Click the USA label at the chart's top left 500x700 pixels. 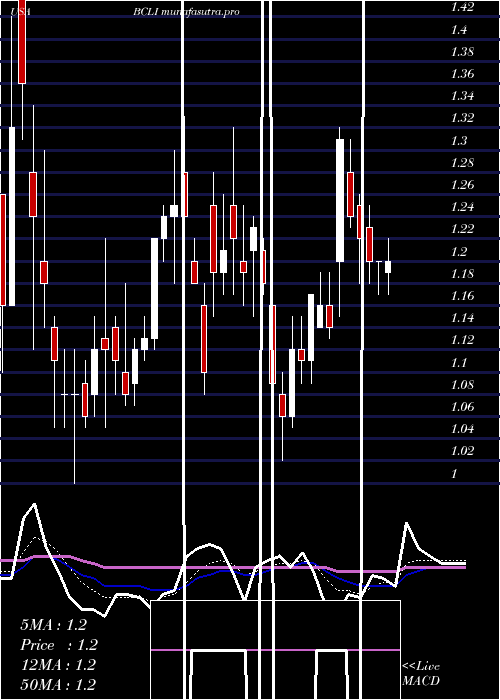(x=21, y=12)
